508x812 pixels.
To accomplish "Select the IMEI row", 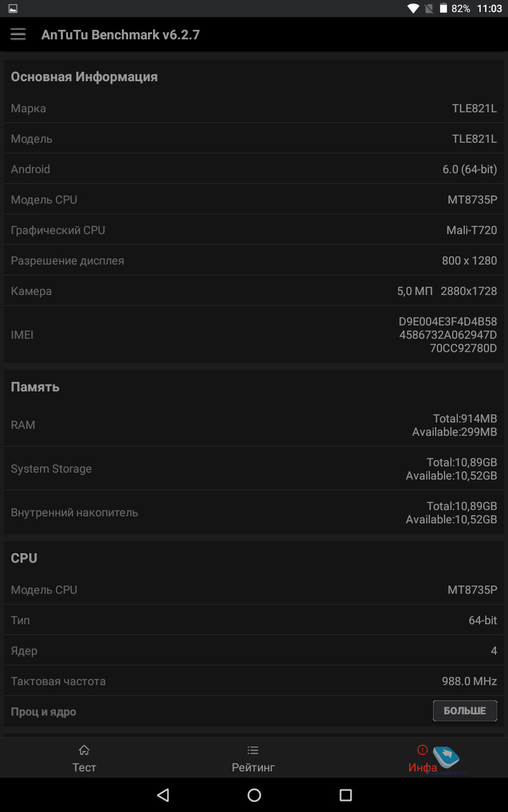I will (x=254, y=334).
